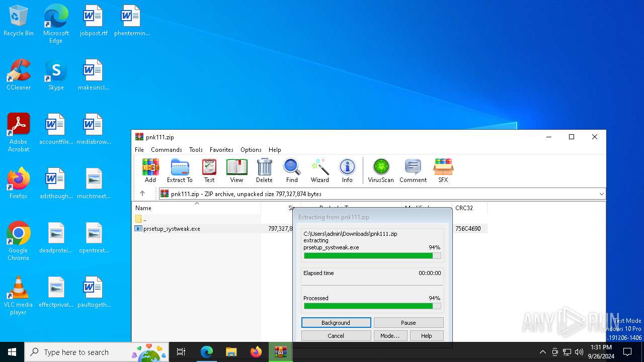Open the File menu

139,150
